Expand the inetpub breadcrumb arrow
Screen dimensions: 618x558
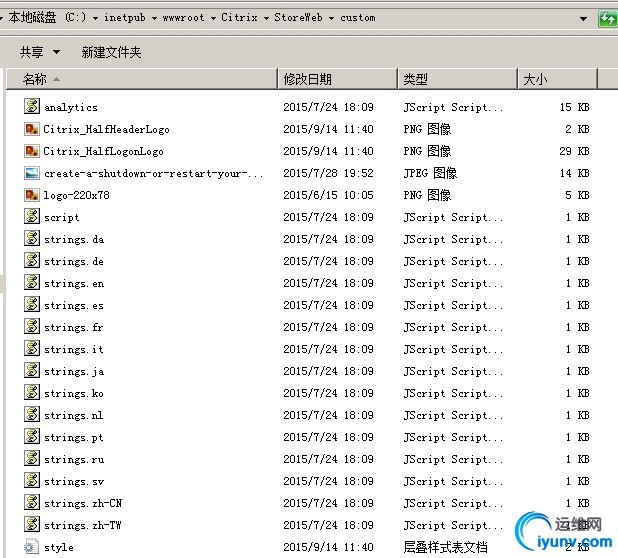pyautogui.click(x=154, y=18)
